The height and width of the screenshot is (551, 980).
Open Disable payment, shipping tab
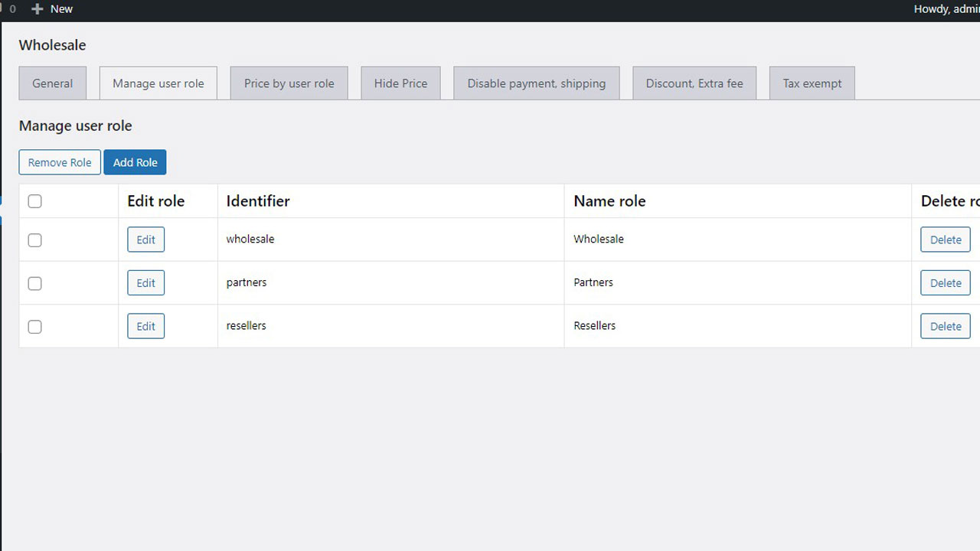[537, 83]
